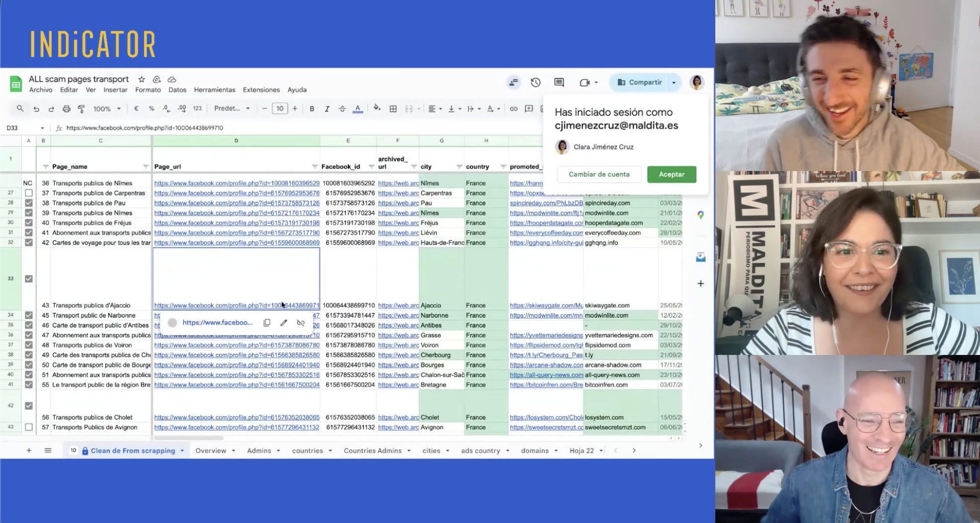Screen dimensions: 980x523
Task: Copy link in the URL hover popup
Action: [x=267, y=323]
